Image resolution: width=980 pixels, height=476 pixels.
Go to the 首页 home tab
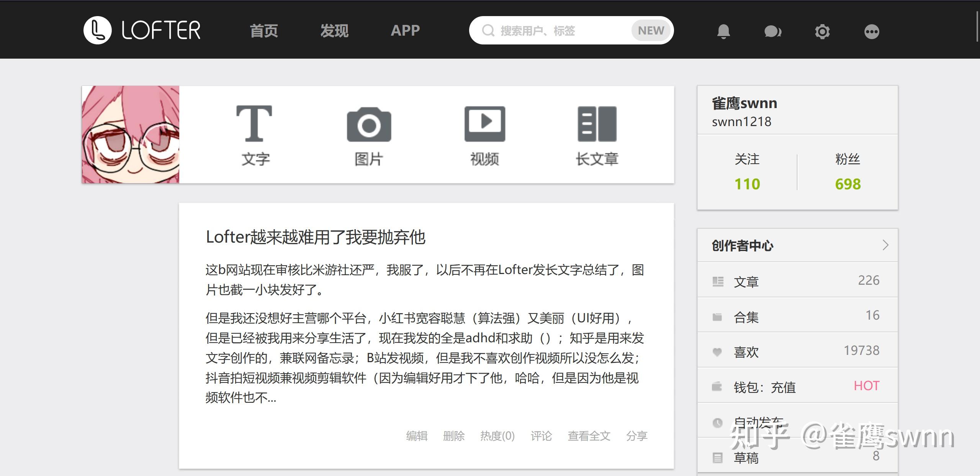point(264,31)
